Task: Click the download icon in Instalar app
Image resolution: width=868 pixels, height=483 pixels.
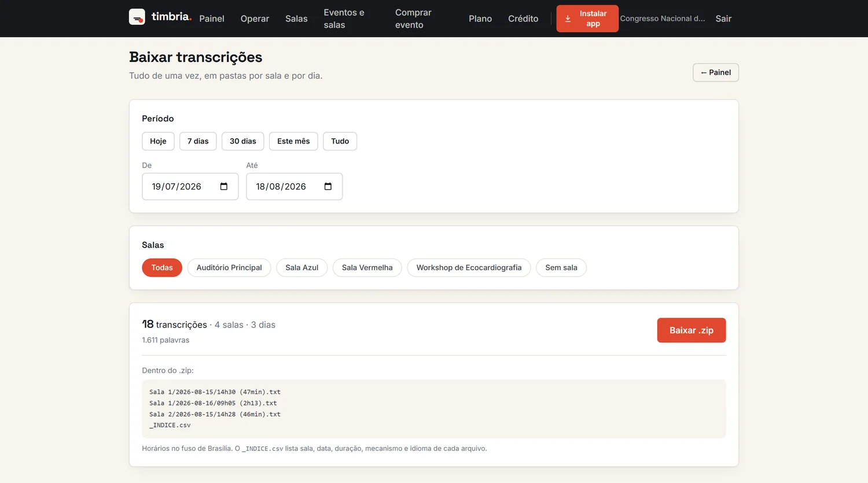Action: click(x=568, y=19)
